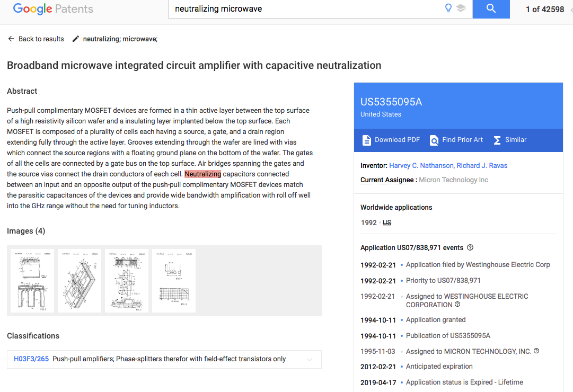Click help icon after MICRON TECHNOLOGY, INC.

[x=536, y=351]
